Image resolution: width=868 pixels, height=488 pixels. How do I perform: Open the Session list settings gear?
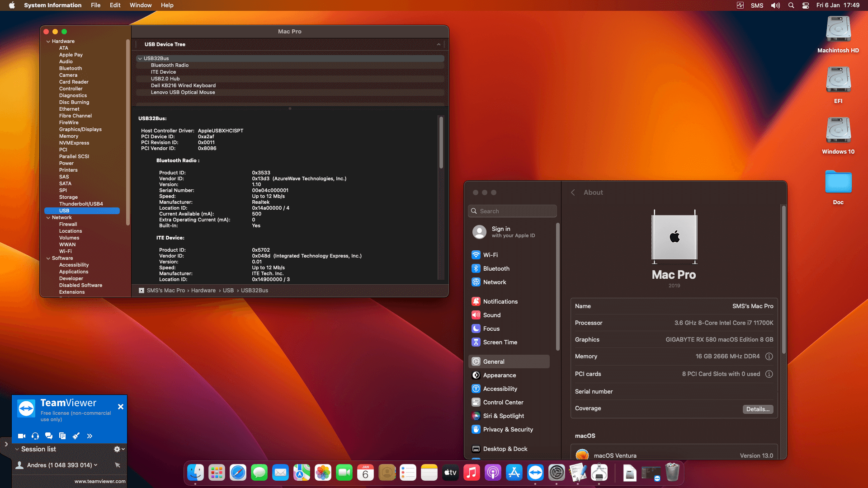click(117, 449)
